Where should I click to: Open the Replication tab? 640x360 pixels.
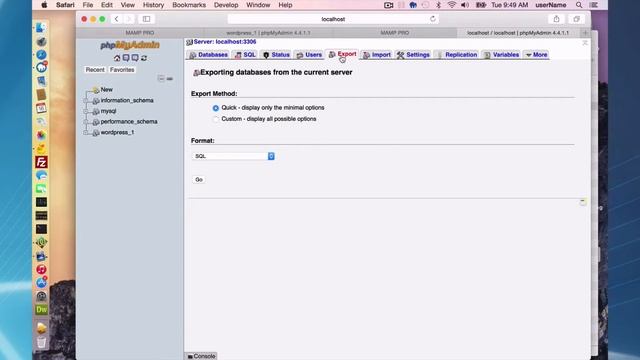tap(457, 55)
